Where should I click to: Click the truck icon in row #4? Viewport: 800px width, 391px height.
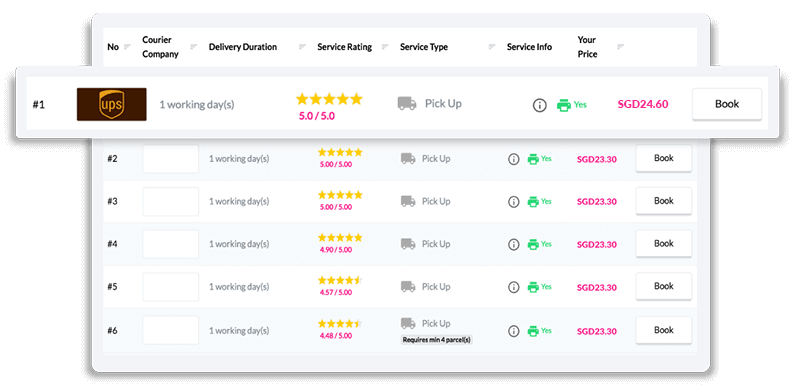click(x=408, y=244)
